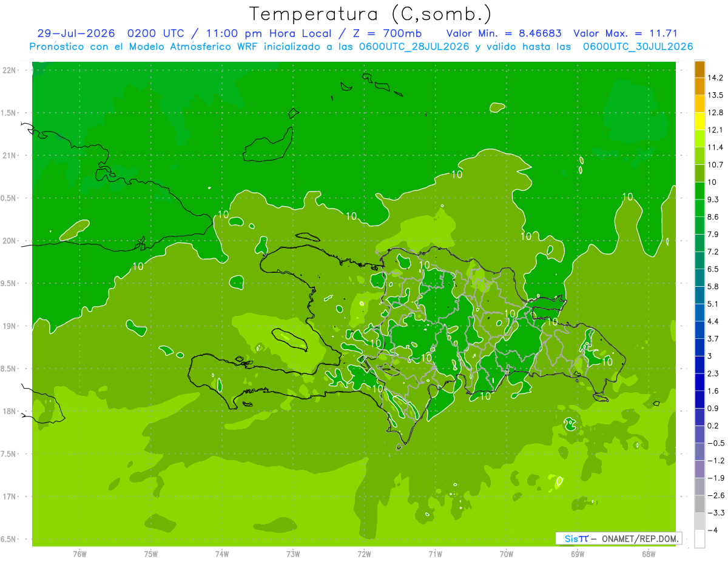Click the 17N latitude label

10,497
